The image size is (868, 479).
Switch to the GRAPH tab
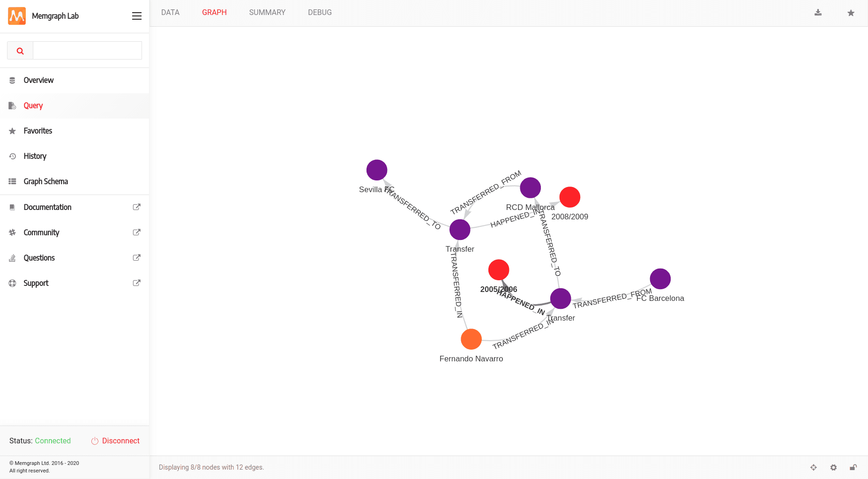click(x=214, y=13)
